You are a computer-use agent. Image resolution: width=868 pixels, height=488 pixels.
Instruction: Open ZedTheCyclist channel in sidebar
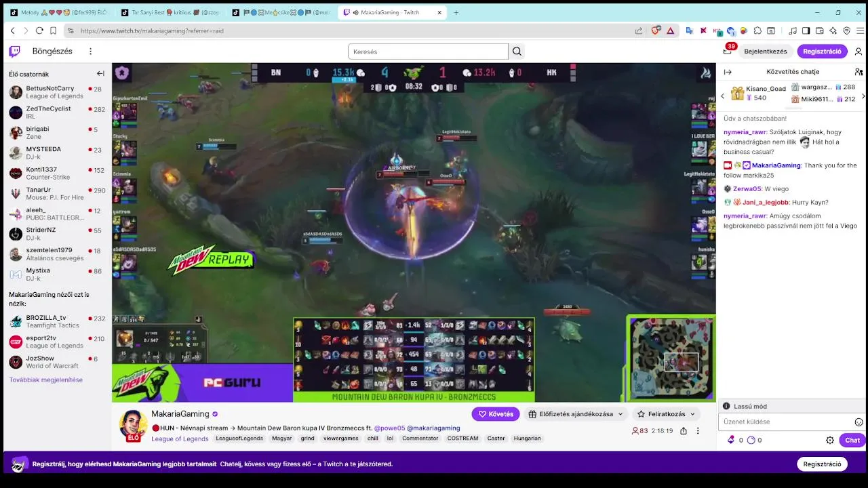pos(58,113)
